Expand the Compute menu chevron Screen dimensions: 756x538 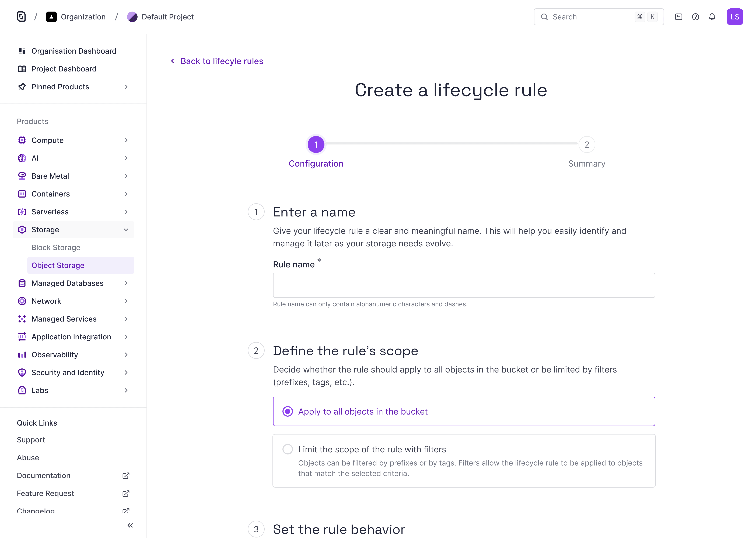(126, 140)
